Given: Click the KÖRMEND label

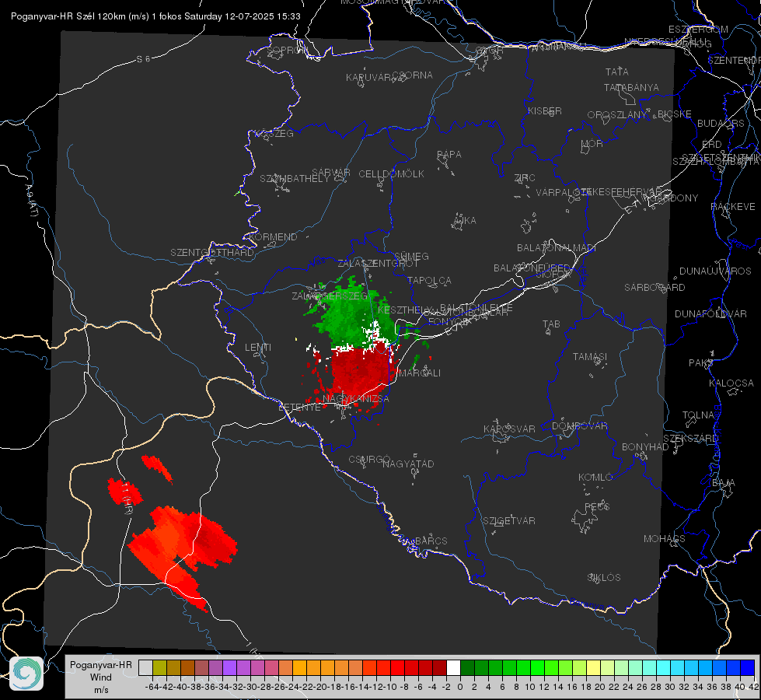Looking at the screenshot, I should click(x=273, y=237).
